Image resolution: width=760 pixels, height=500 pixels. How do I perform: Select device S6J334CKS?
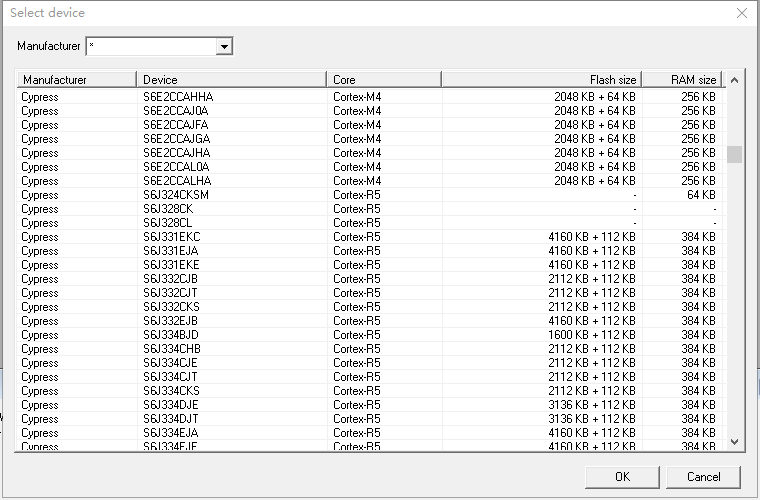(171, 392)
